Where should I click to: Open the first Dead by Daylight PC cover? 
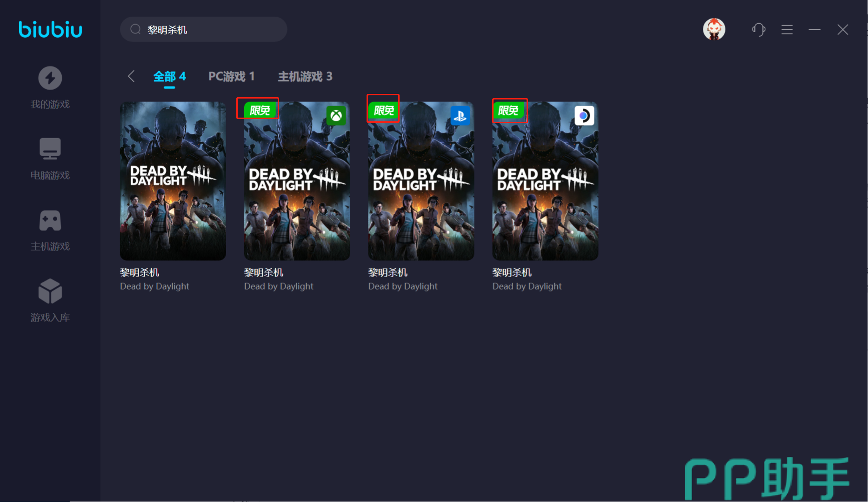[173, 181]
